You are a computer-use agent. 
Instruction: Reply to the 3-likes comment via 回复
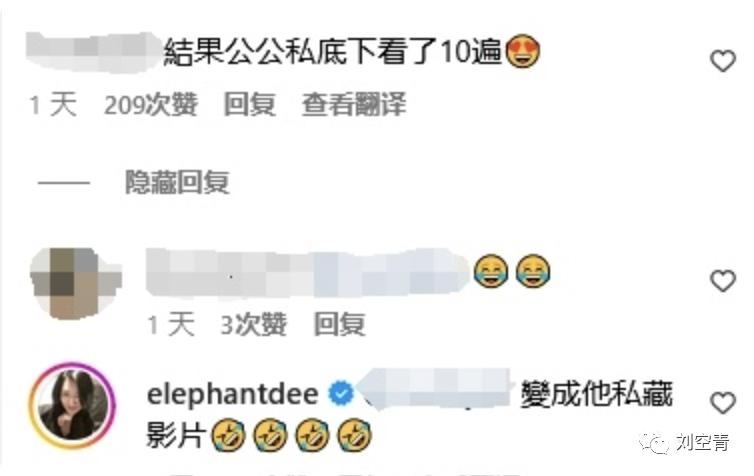[x=339, y=324]
